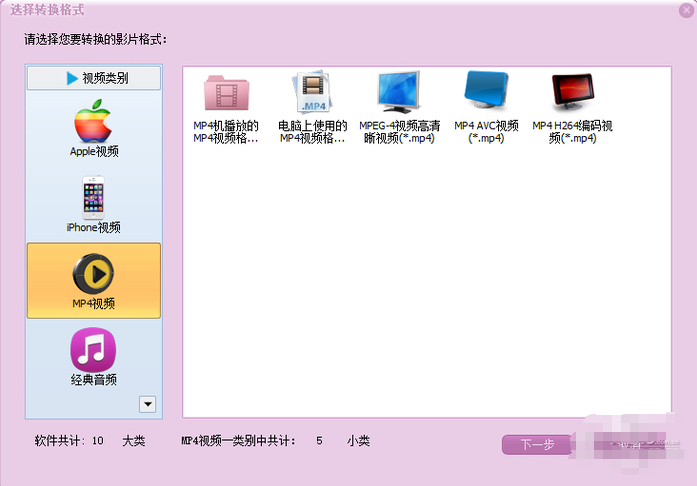Click the 选择转换格式 title text
The height and width of the screenshot is (486, 697).
coord(47,10)
